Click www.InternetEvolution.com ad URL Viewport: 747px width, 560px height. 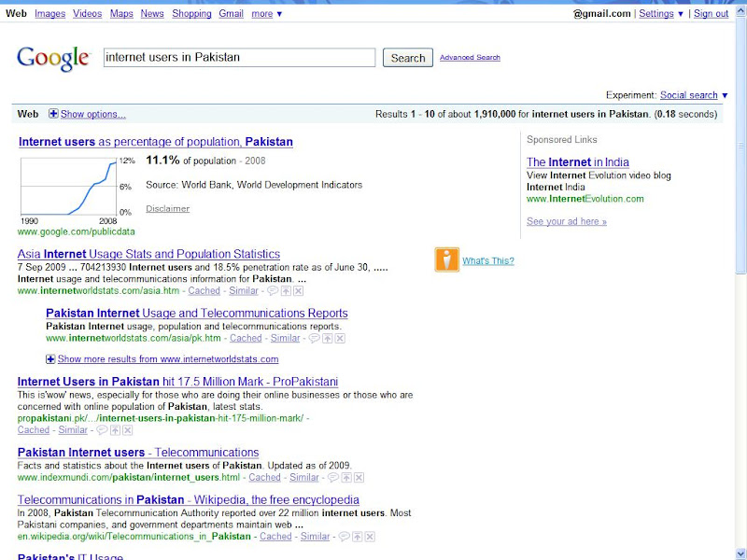585,199
